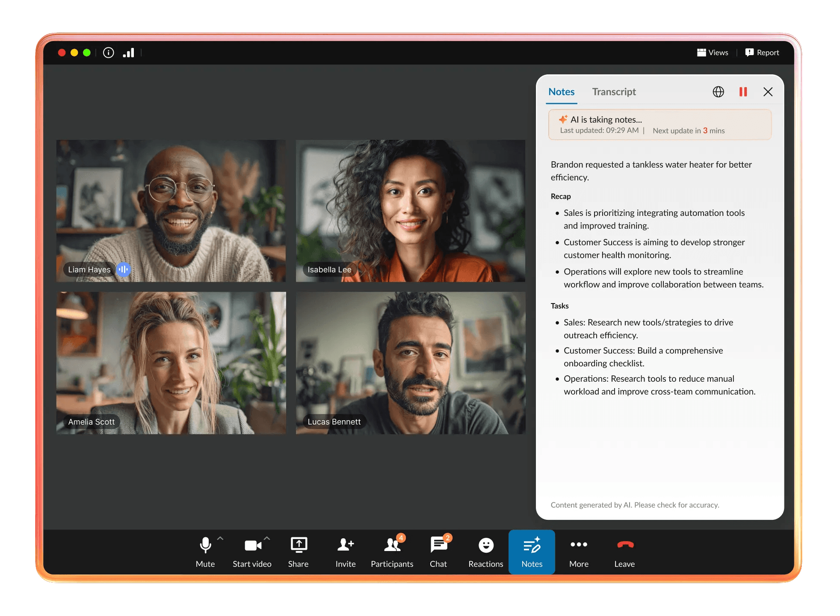Select the Notes tab
The height and width of the screenshot is (616, 840).
[561, 91]
